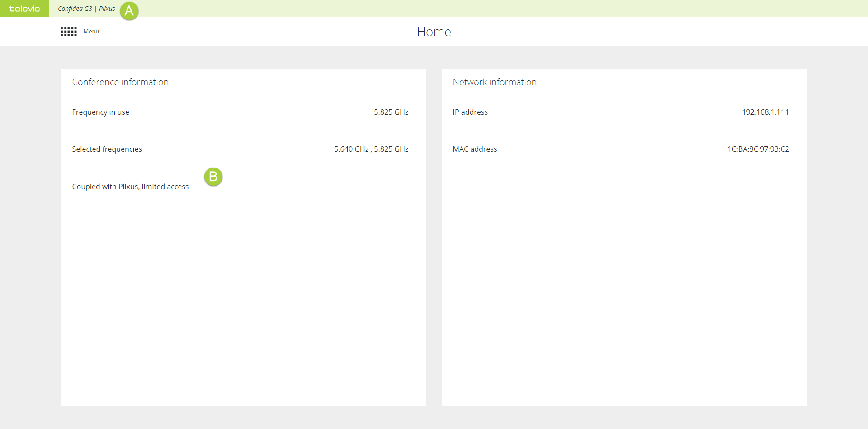
Task: Click 5.825 GHz in selected frequencies row
Action: (x=391, y=149)
